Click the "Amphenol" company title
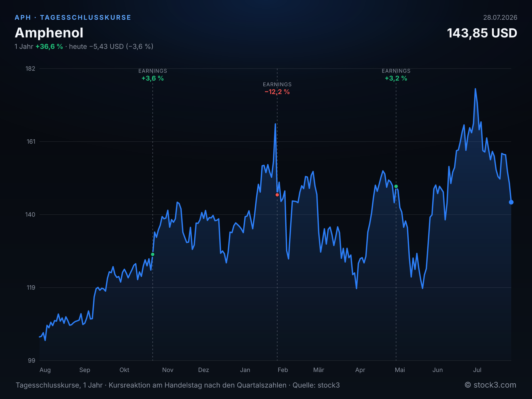532x399 pixels. 49,33
